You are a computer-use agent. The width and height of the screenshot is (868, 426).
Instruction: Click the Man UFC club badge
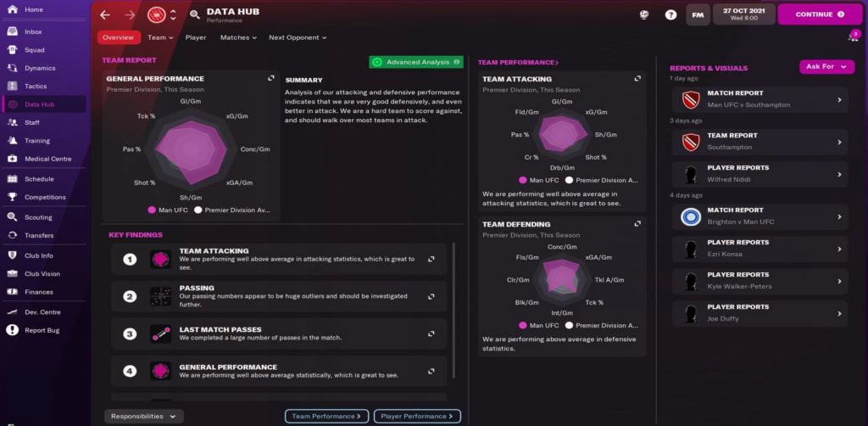tap(157, 15)
